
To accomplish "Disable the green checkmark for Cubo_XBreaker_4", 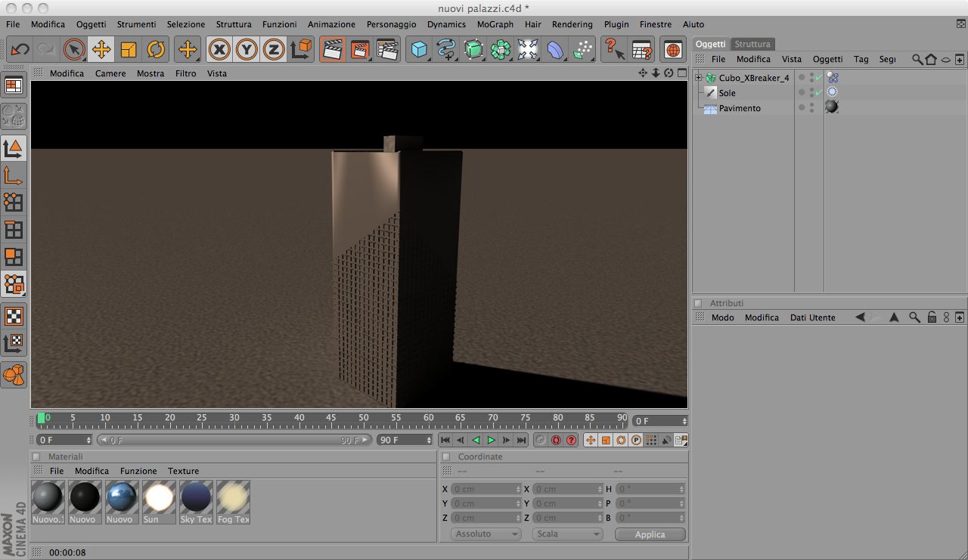I will (x=818, y=77).
